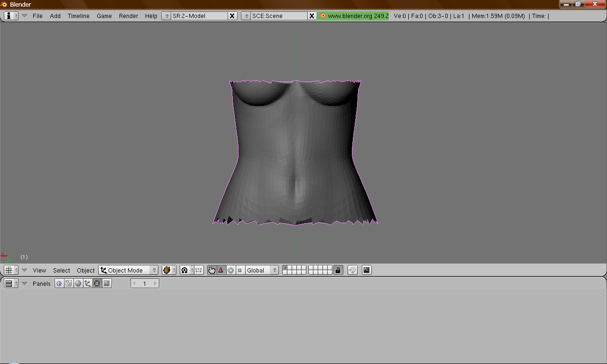This screenshot has height=364, width=607.
Task: Click the render this window icon
Action: 366,270
